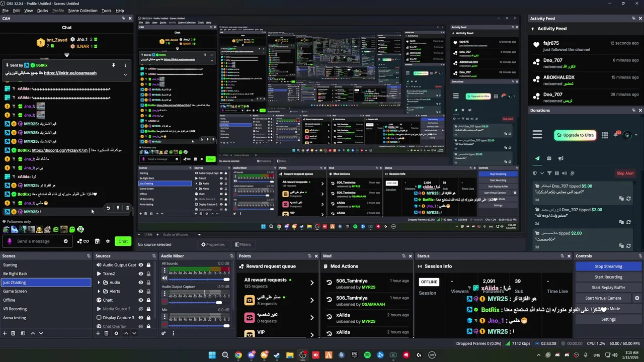
Task: Replay the $5.00 Dno_707 tip alert
Action: click(x=629, y=199)
